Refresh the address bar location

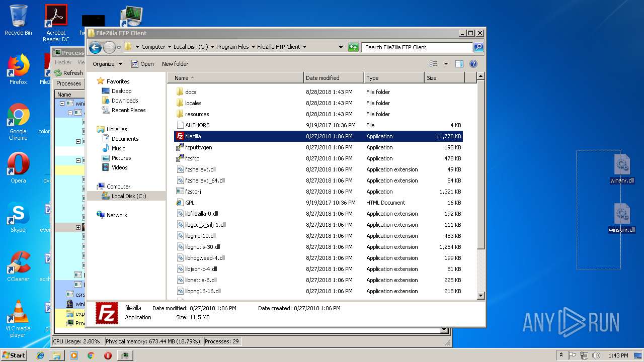353,47
